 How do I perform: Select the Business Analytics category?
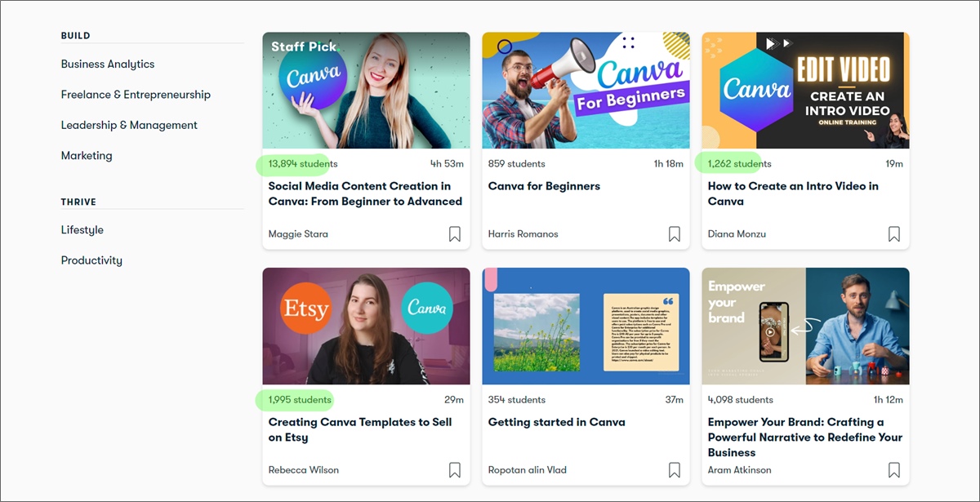coord(107,64)
